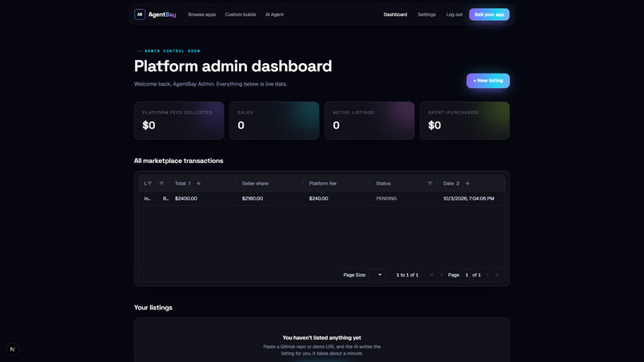The height and width of the screenshot is (362, 644).
Task: Click the AgentBay AB logo icon
Action: [140, 14]
